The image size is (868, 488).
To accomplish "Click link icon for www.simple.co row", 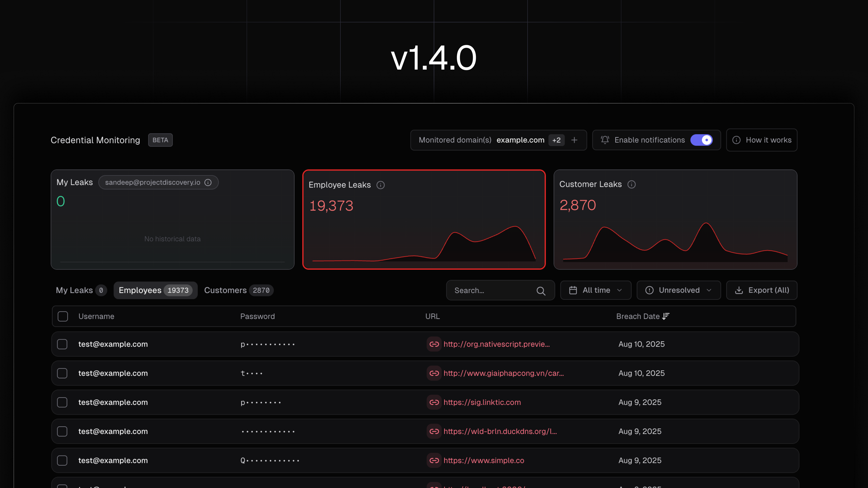I will pyautogui.click(x=434, y=460).
